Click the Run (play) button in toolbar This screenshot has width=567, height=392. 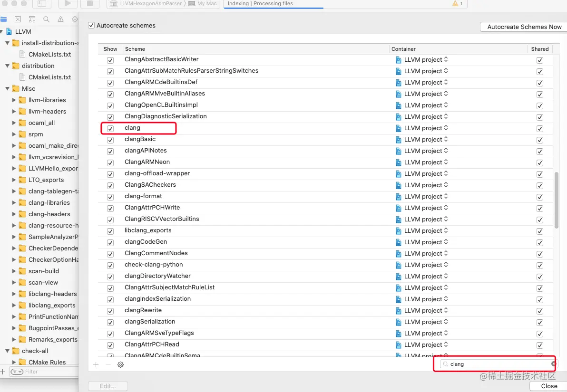click(68, 3)
